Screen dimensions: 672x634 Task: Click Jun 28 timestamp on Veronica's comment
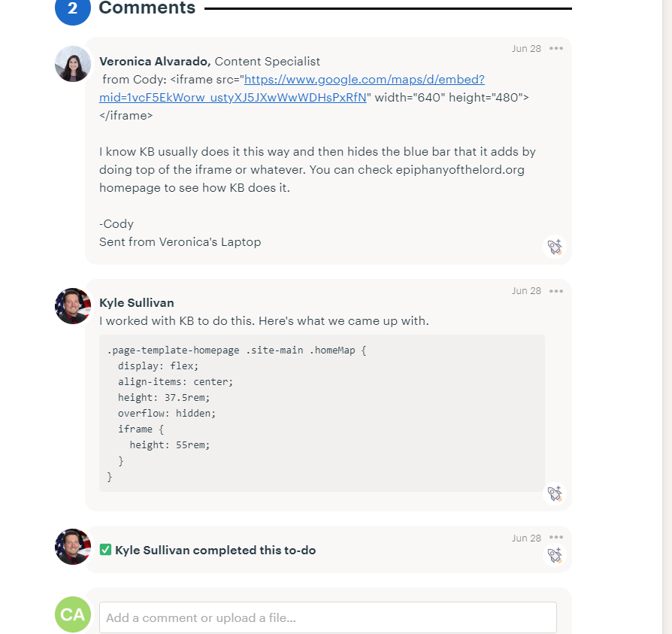pyautogui.click(x=526, y=48)
